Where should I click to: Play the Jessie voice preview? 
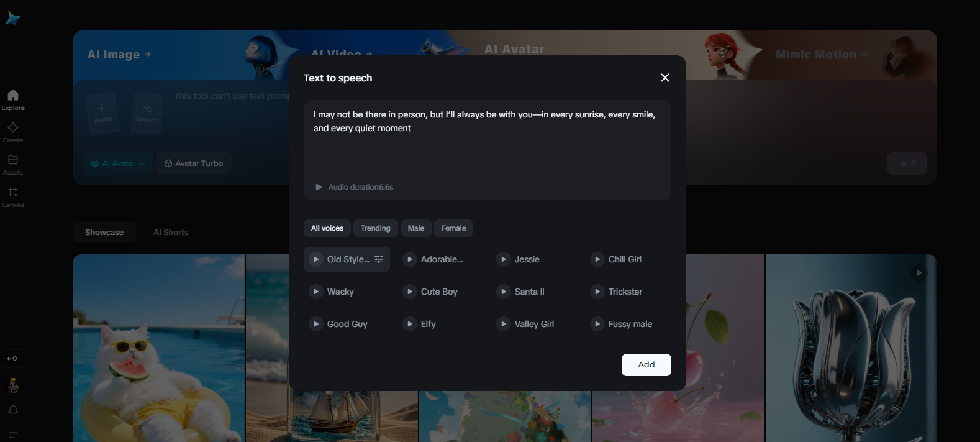pos(504,259)
